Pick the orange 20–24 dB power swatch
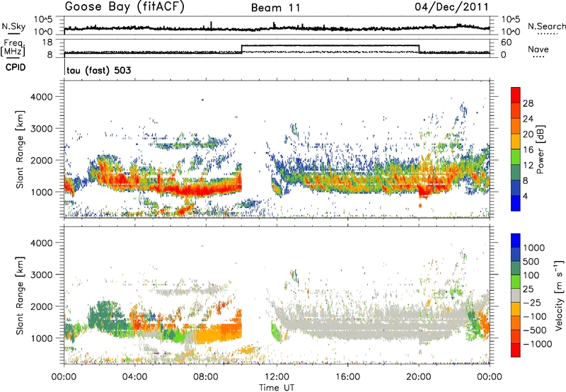 click(x=516, y=127)
